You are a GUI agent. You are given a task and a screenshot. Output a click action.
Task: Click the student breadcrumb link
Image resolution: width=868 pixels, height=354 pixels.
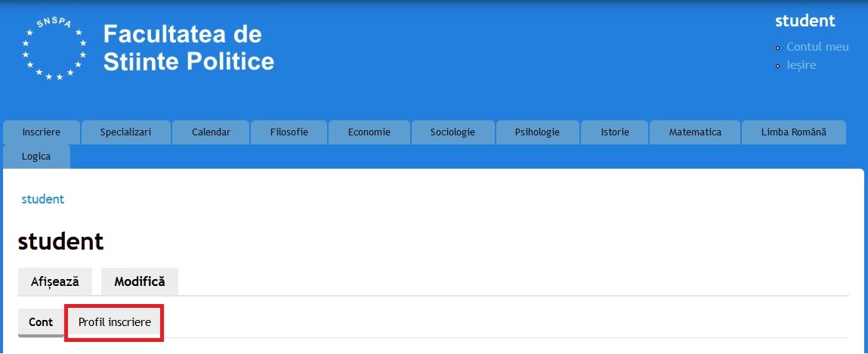point(43,200)
